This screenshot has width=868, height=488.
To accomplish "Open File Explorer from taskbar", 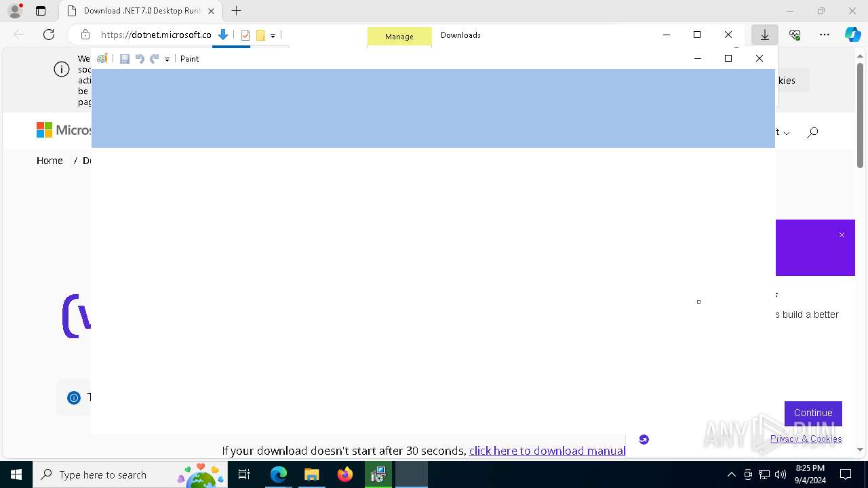I will pos(312,474).
